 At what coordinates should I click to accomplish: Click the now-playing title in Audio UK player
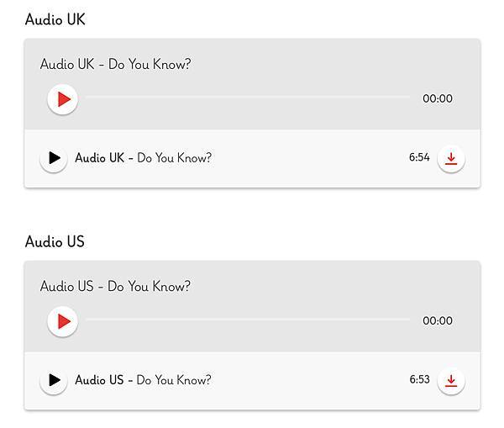pyautogui.click(x=115, y=64)
